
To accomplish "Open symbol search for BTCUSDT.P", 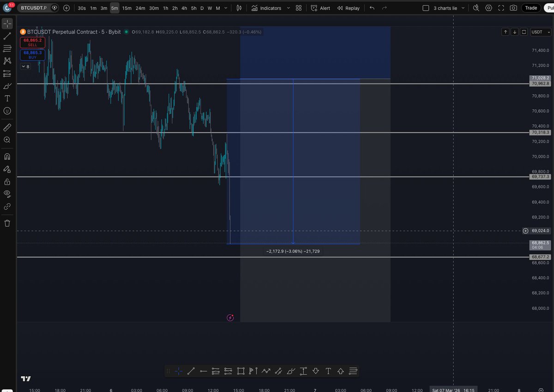I will click(35, 8).
